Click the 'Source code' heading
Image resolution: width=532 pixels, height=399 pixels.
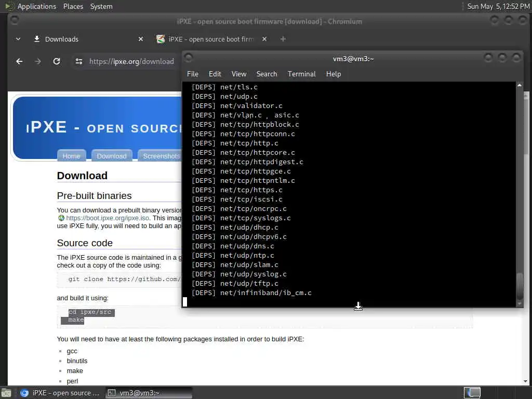85,243
